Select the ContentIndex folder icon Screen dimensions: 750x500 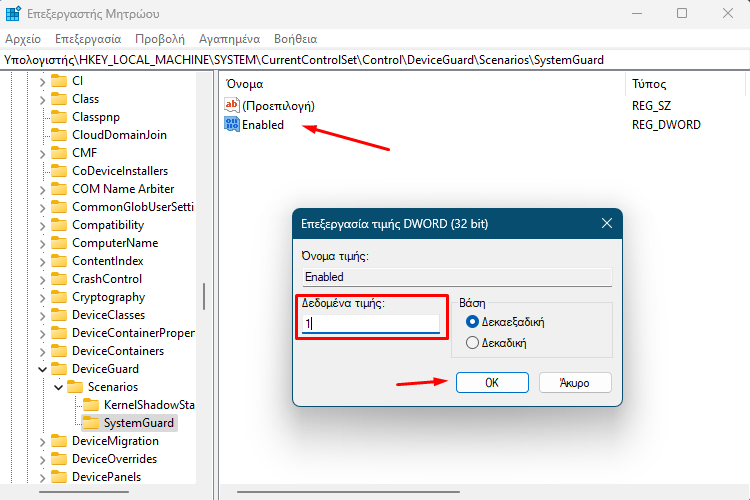pyautogui.click(x=59, y=261)
